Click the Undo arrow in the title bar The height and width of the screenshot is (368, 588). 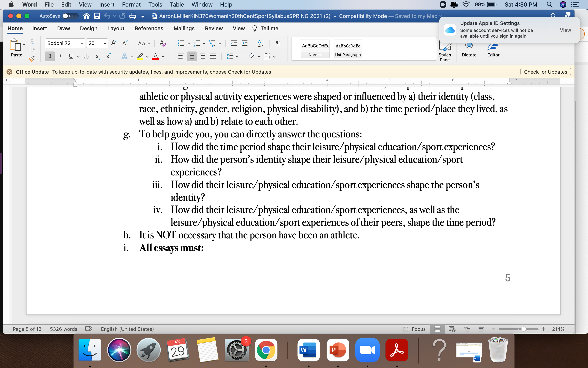(x=107, y=16)
